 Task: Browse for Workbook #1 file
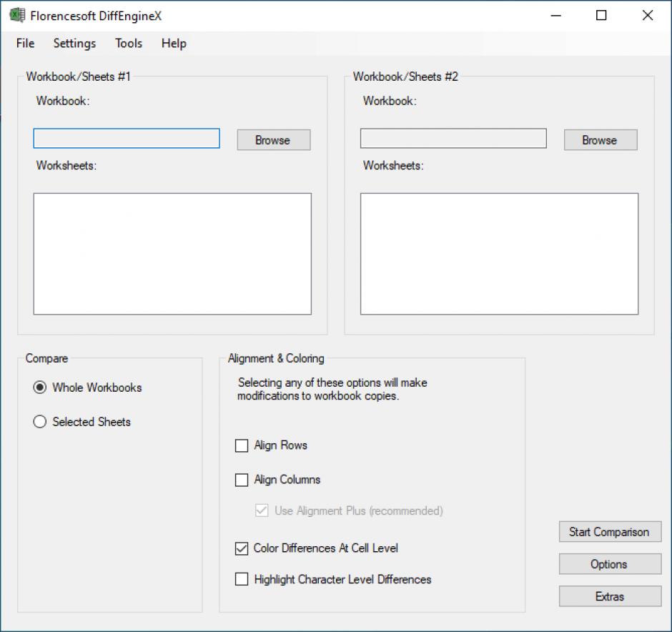[x=273, y=140]
